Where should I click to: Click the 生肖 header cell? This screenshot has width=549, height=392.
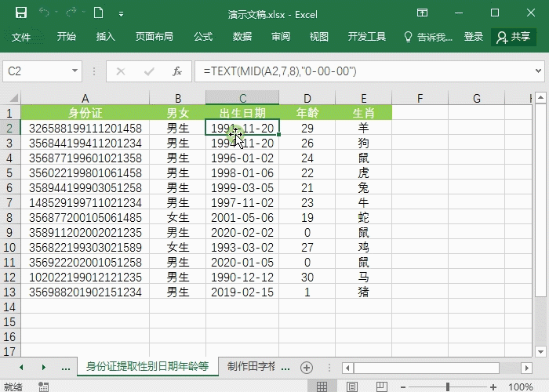363,113
